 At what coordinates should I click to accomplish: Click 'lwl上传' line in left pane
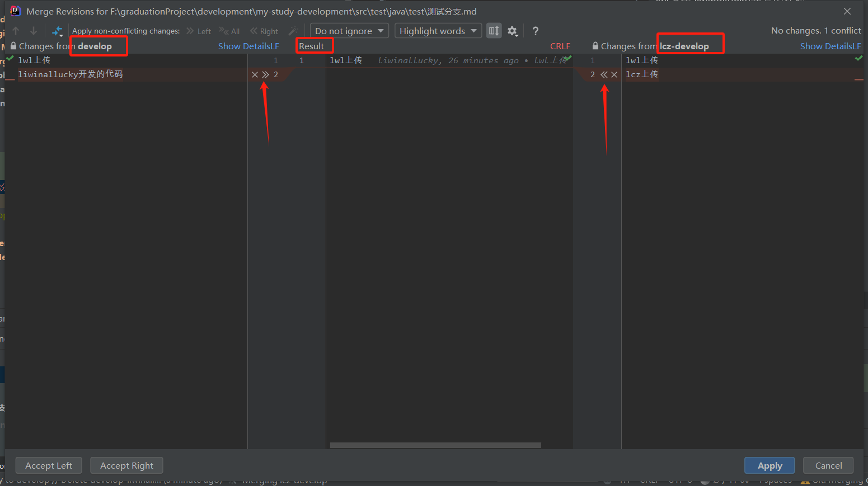(34, 60)
